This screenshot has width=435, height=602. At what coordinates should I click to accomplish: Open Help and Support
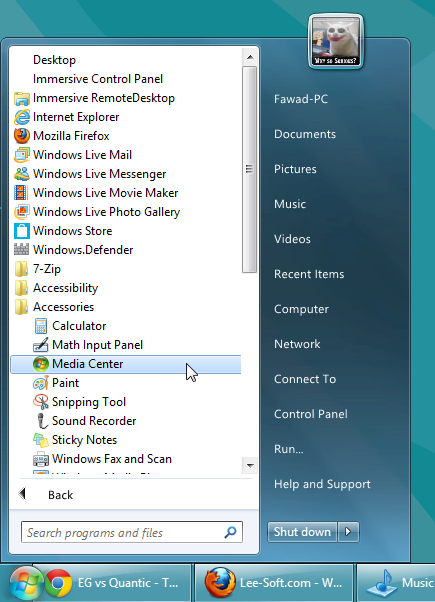click(322, 484)
